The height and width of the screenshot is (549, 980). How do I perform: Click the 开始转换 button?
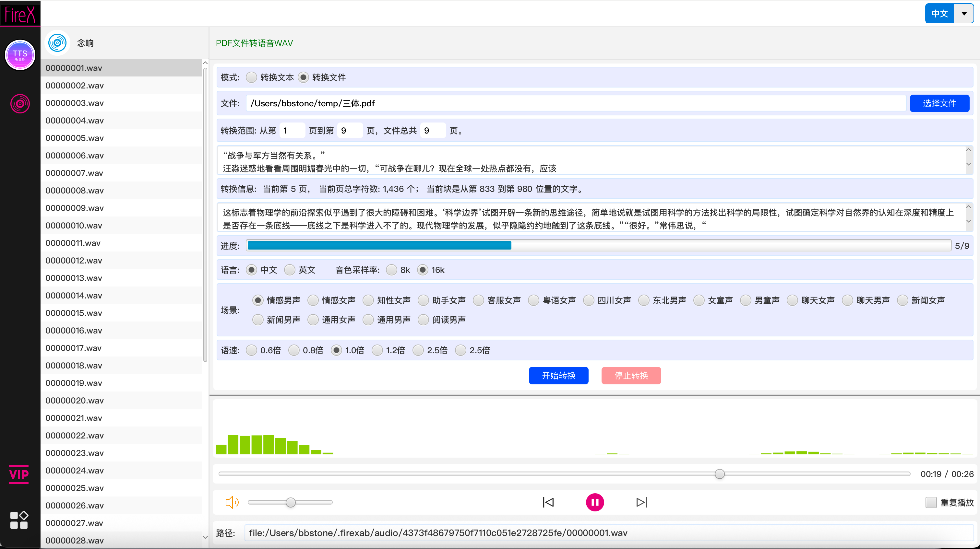pyautogui.click(x=558, y=376)
